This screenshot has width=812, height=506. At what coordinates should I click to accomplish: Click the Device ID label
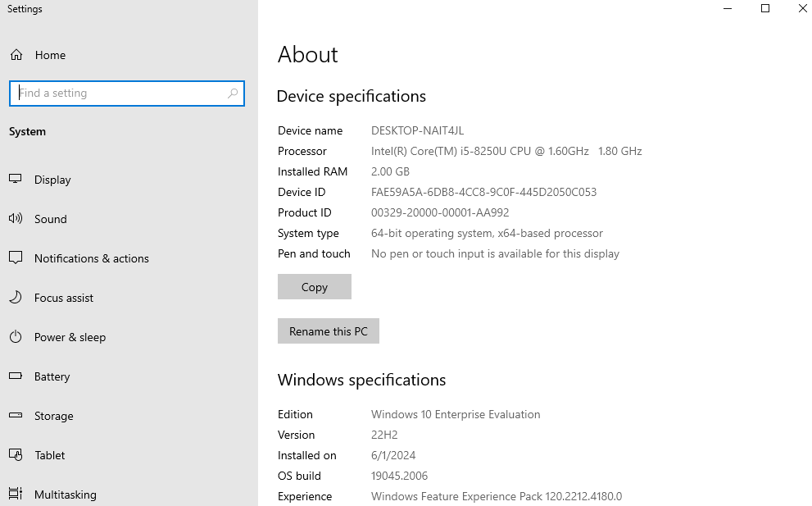[x=302, y=193]
